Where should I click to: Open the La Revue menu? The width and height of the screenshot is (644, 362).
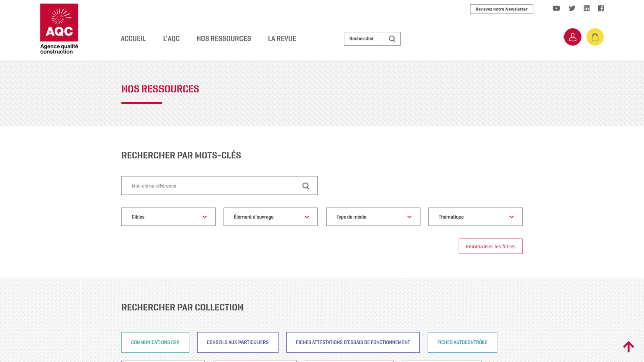tap(282, 39)
